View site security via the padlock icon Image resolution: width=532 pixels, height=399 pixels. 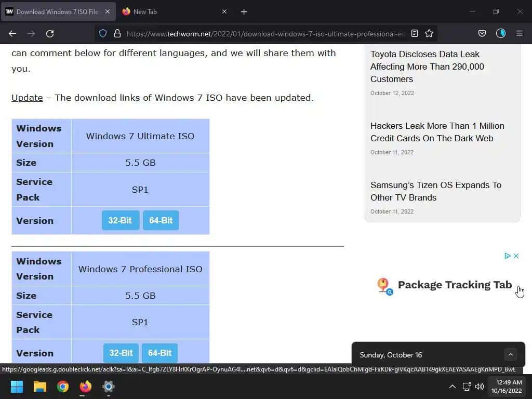pyautogui.click(x=117, y=33)
